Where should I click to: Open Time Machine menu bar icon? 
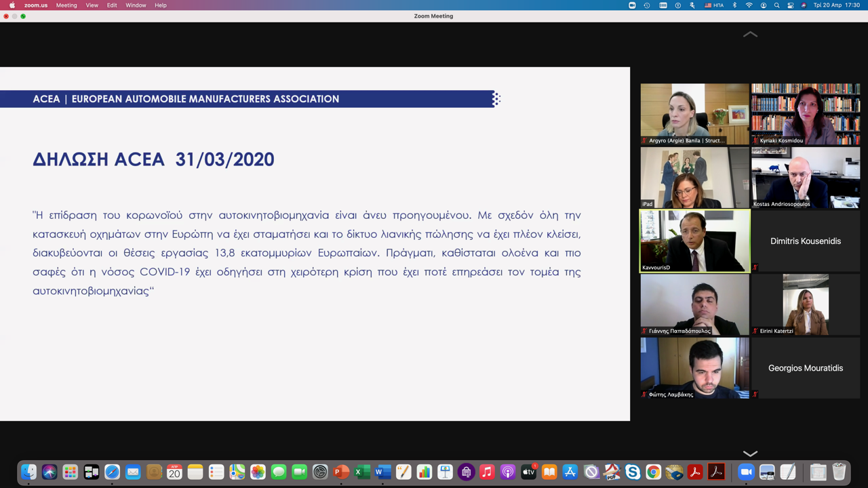pyautogui.click(x=647, y=5)
